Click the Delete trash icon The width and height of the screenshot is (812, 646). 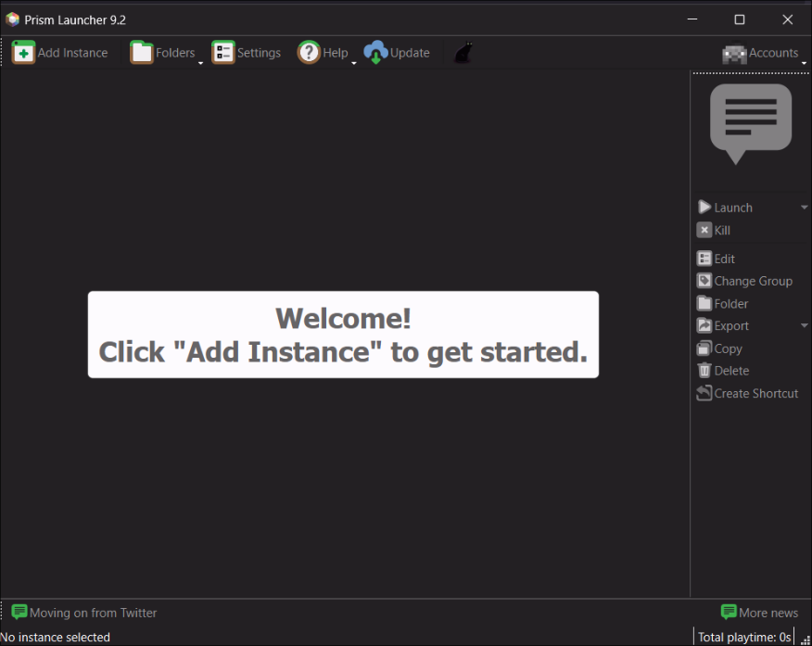[x=704, y=371]
